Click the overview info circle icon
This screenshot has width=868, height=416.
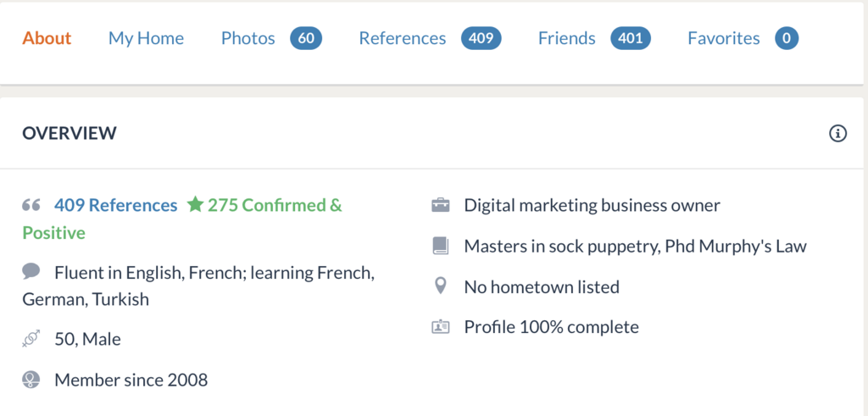pos(837,133)
